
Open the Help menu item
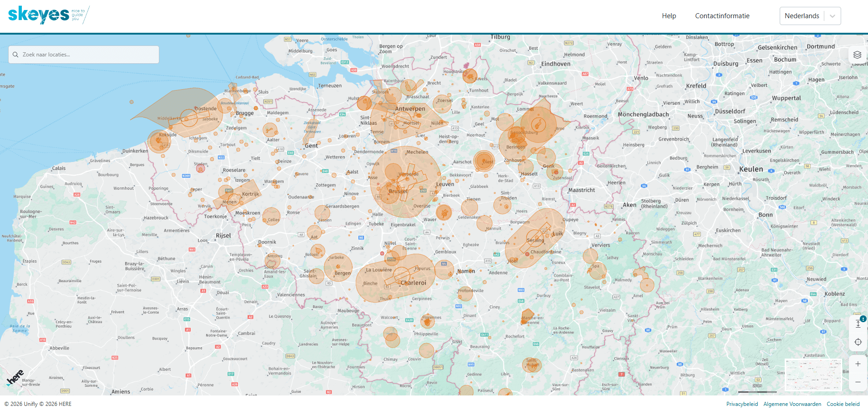(669, 16)
